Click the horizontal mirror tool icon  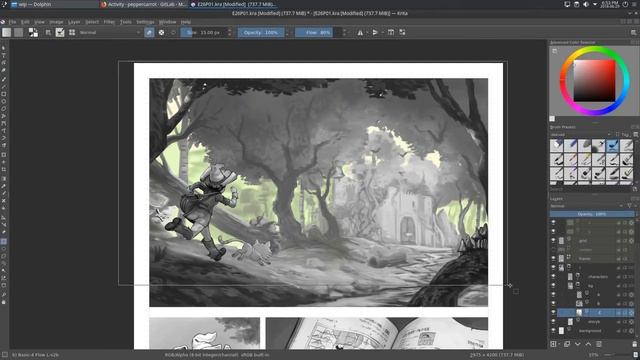pos(360,32)
